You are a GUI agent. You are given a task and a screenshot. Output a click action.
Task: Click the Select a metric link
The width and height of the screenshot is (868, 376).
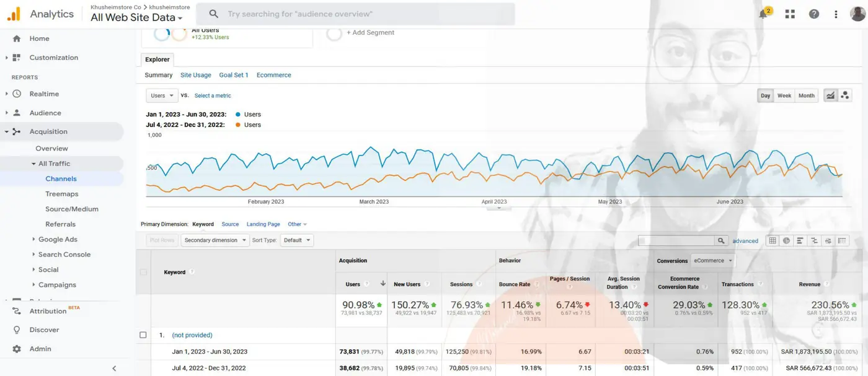pos(213,96)
